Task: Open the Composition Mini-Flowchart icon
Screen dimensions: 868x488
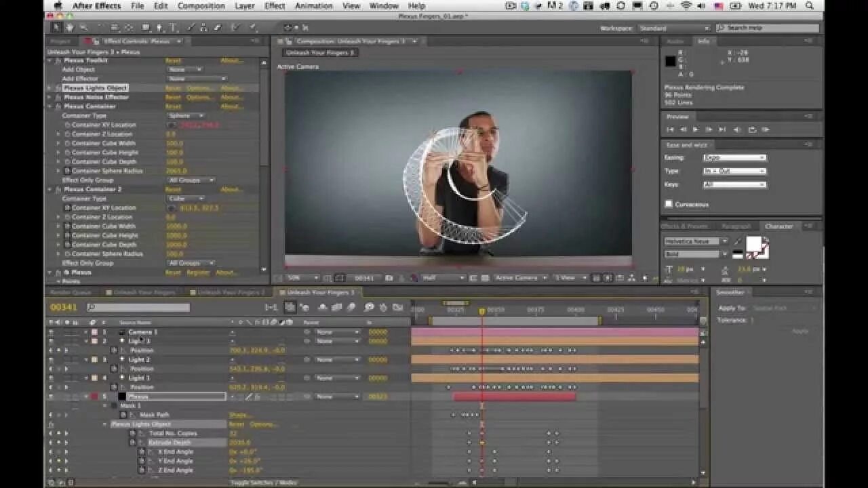Action: pyautogui.click(x=271, y=308)
